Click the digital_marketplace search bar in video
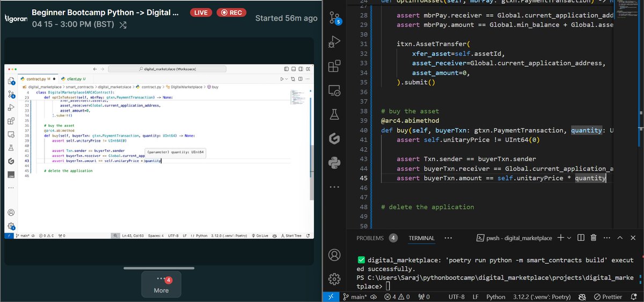This screenshot has height=302, width=644. pyautogui.click(x=168, y=69)
